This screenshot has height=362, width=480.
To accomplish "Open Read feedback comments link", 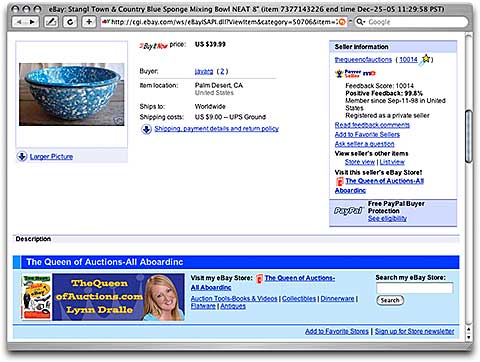I will [372, 125].
